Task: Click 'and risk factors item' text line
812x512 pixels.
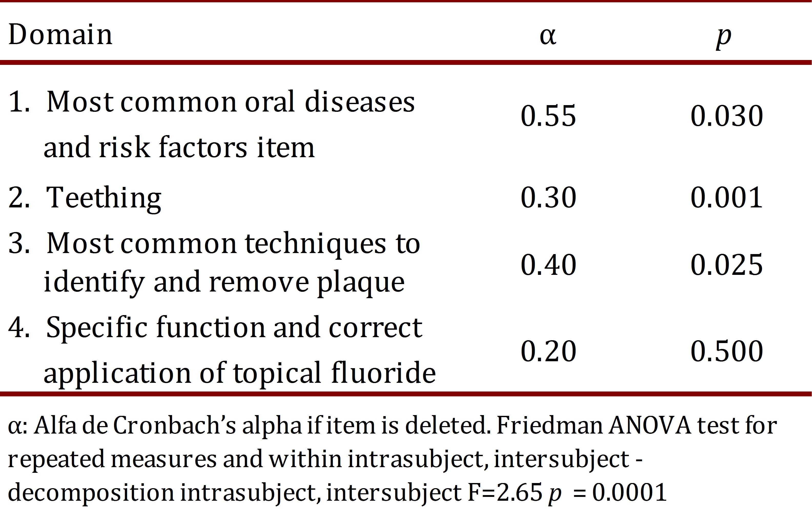Action: coord(179,148)
